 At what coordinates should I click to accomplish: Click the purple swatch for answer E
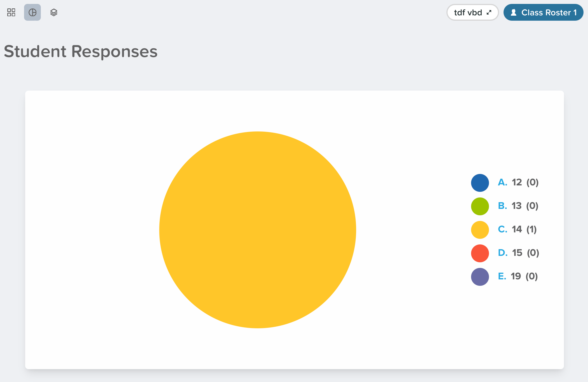pos(480,277)
